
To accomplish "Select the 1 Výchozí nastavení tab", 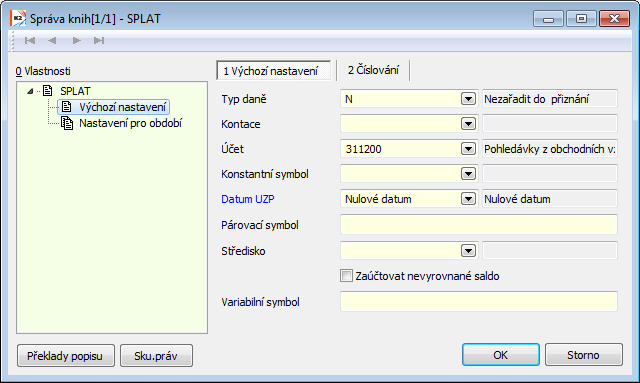I will click(x=273, y=71).
